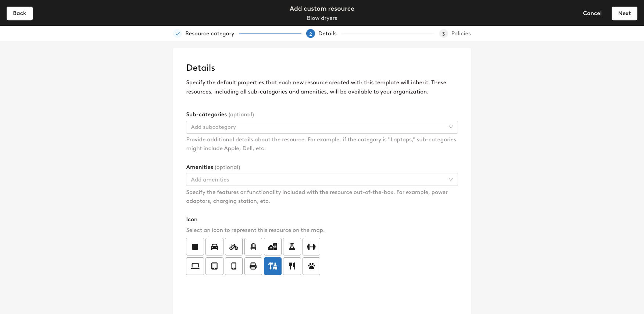The height and width of the screenshot is (314, 644).
Task: Choose the bicycle icon
Action: click(x=234, y=247)
